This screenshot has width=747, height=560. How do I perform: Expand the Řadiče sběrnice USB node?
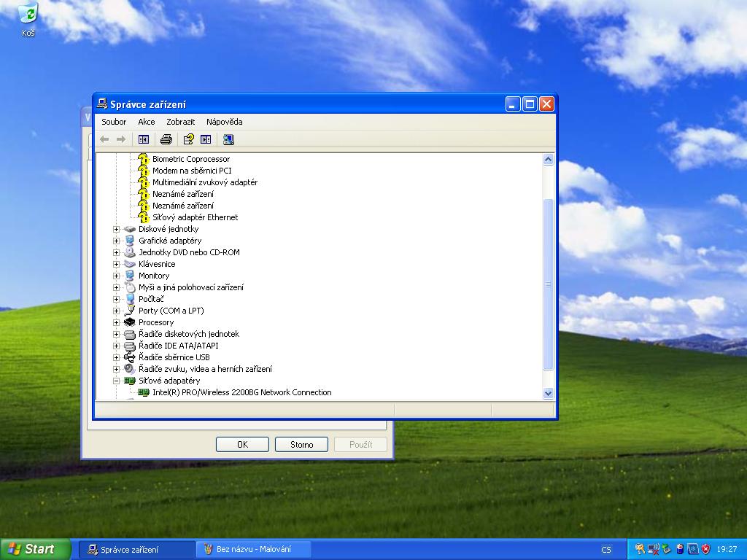coord(116,357)
